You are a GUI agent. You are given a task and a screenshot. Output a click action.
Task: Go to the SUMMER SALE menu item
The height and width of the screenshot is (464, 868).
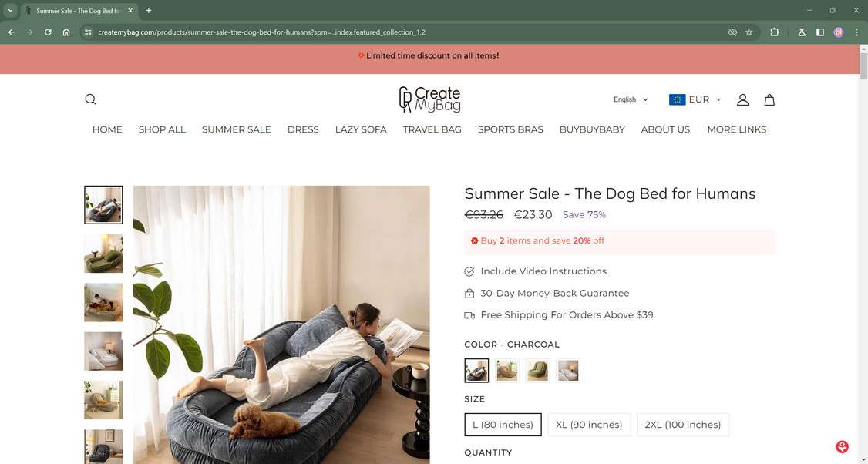click(x=237, y=129)
